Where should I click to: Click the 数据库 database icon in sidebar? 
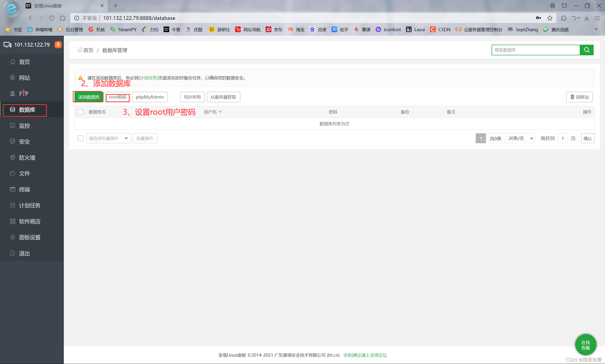tap(13, 109)
